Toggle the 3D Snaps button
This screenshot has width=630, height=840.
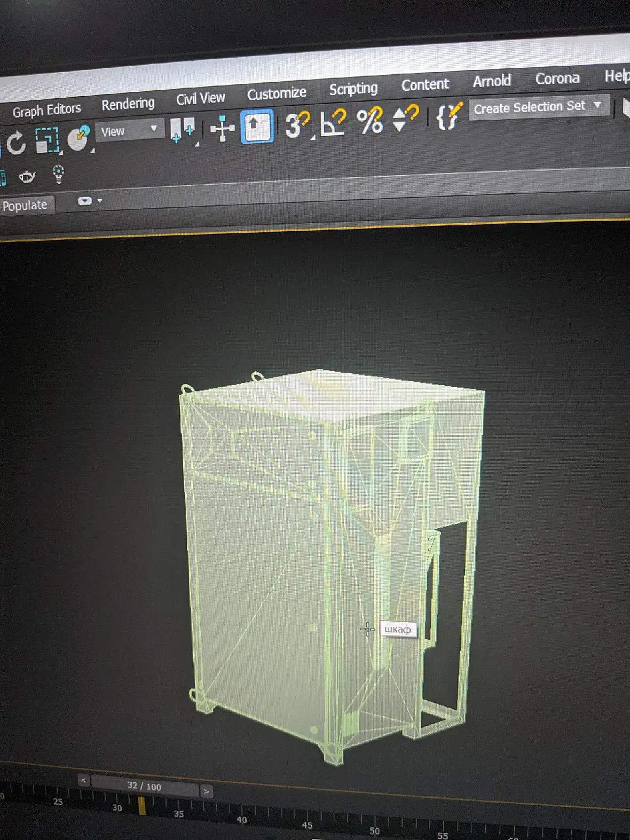coord(297,124)
